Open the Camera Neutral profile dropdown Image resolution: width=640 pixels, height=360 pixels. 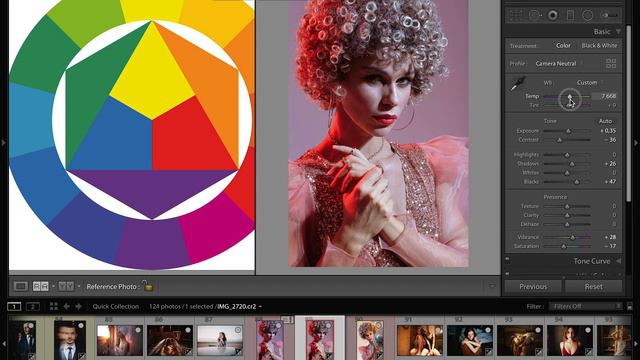click(x=558, y=63)
